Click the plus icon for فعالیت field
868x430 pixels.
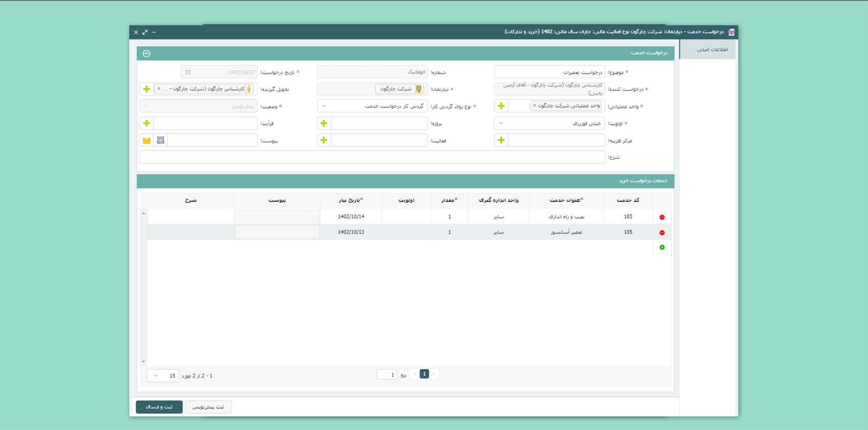324,141
